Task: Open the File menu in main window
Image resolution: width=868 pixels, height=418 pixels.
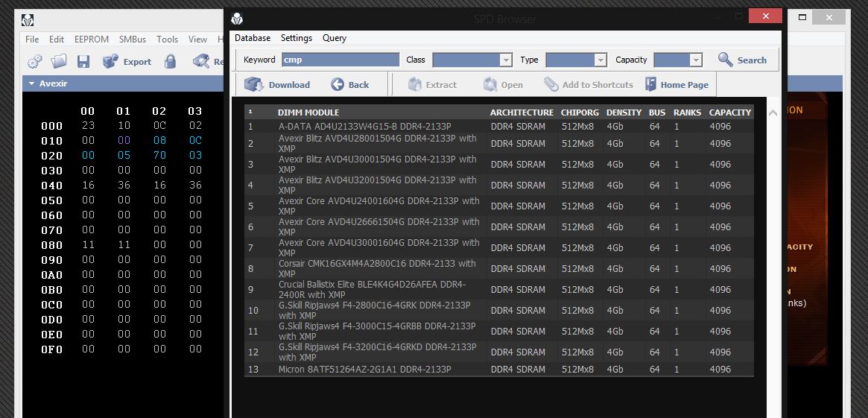Action: [32, 39]
